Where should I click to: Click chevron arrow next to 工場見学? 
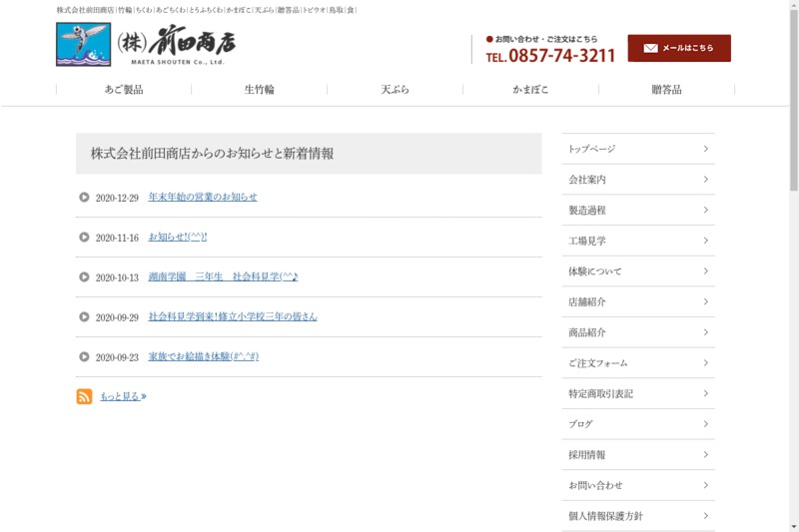[705, 241]
